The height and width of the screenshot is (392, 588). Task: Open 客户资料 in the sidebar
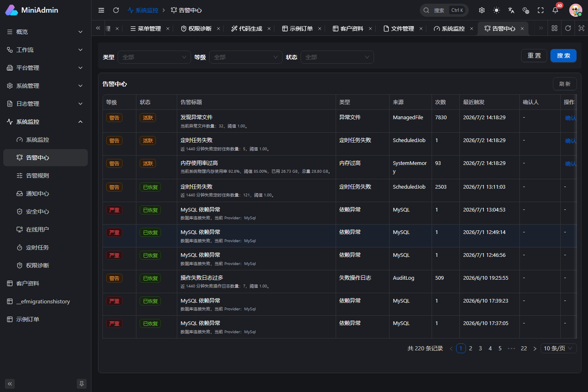45,283
